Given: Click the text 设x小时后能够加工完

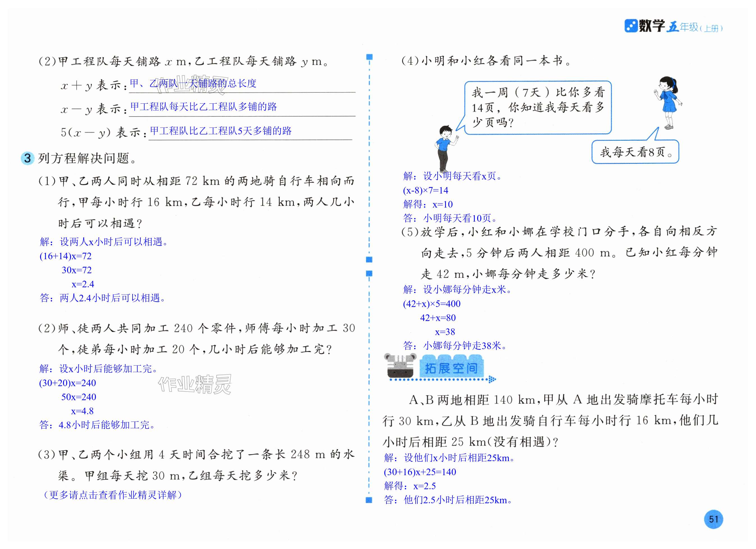Looking at the screenshot, I should click(108, 368).
